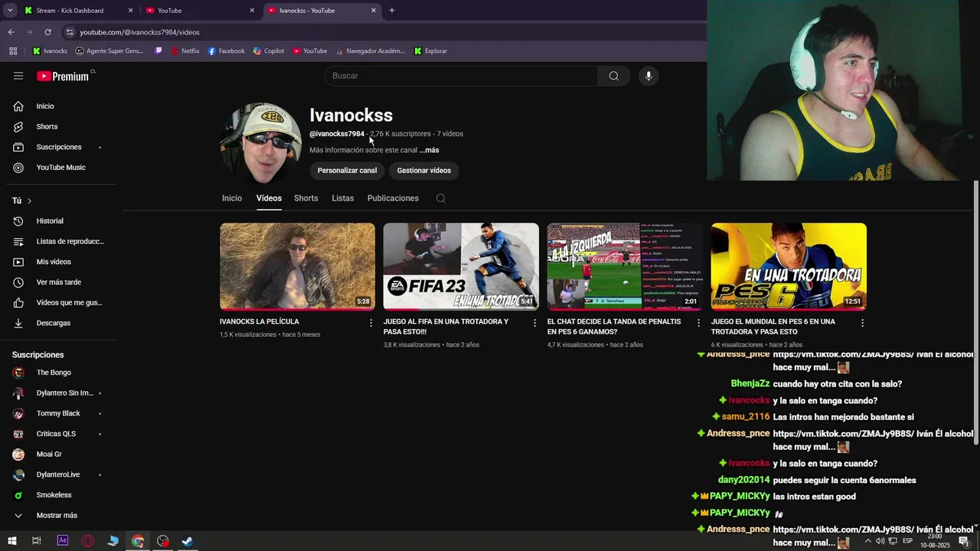Open the PES 6 mundial video thumbnail

coord(789,266)
